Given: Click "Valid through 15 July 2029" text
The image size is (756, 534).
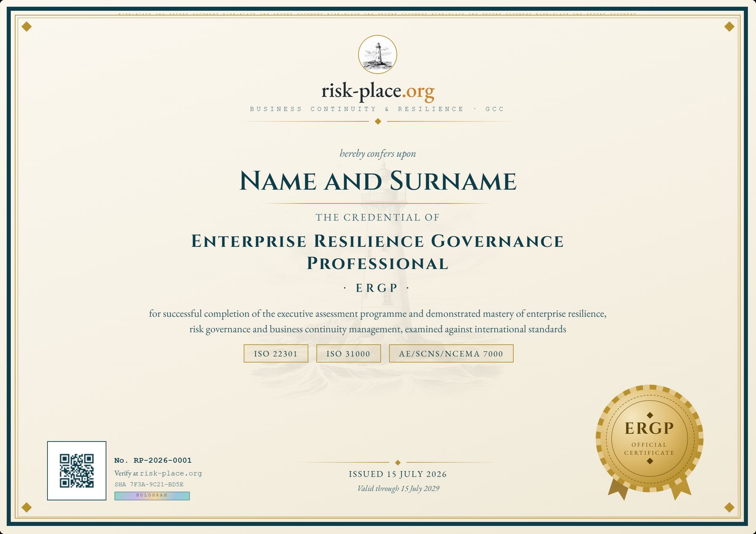Looking at the screenshot, I should click(398, 489).
